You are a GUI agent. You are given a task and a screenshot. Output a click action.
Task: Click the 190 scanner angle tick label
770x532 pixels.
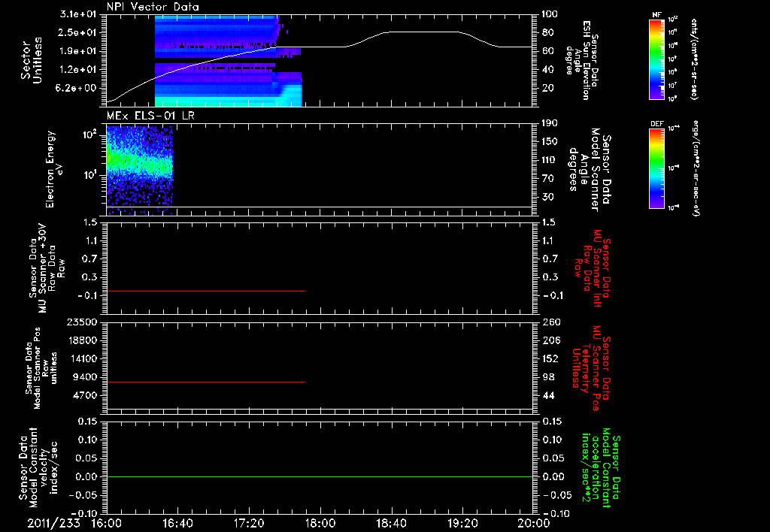[550, 123]
